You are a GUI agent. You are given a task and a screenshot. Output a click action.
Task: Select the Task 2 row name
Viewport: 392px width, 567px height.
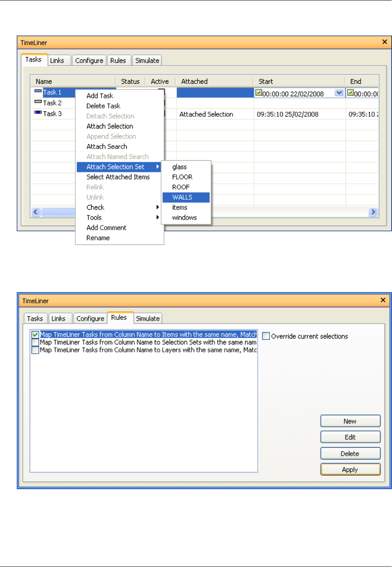point(52,103)
